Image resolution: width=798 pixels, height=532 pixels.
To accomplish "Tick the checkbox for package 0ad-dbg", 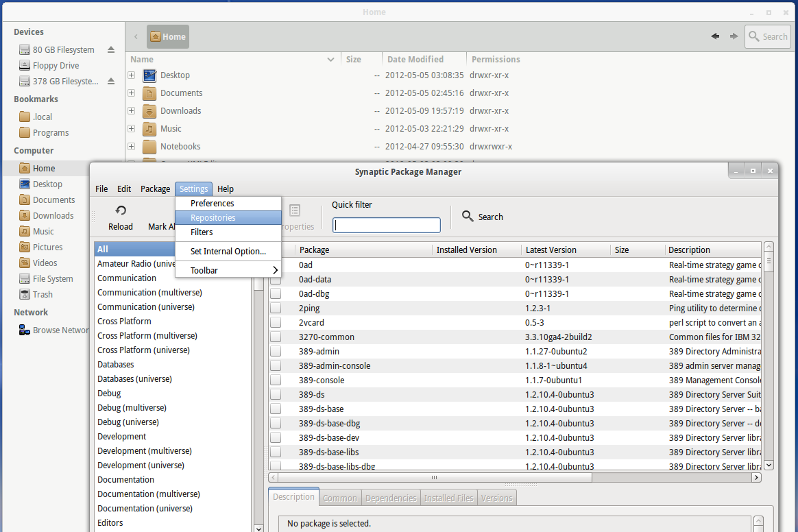I will click(x=276, y=293).
